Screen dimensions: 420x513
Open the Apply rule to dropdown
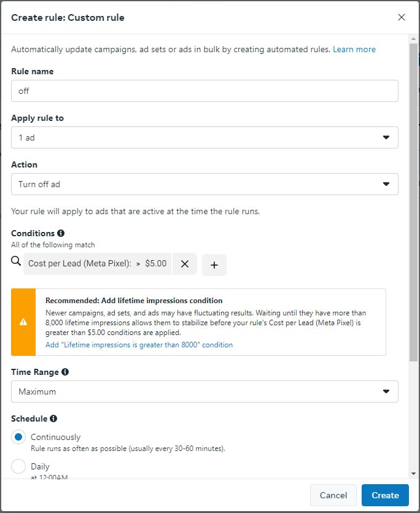pos(204,137)
